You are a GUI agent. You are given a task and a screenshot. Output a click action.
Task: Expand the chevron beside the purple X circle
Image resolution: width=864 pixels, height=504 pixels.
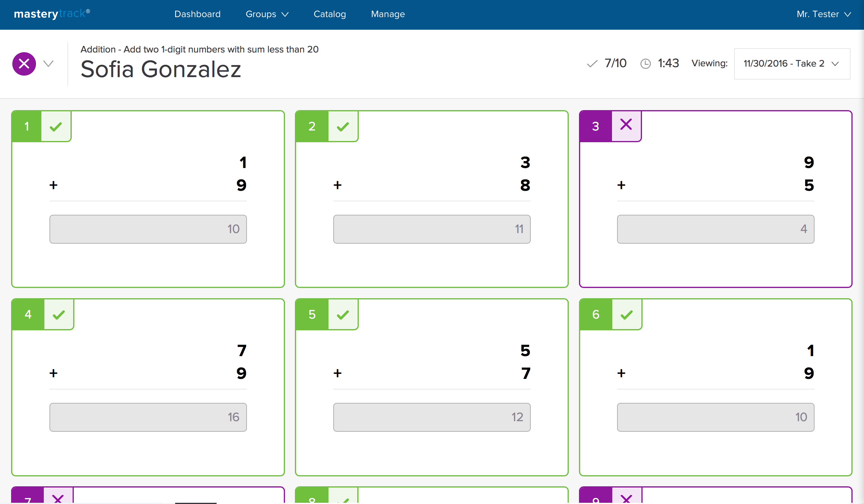coord(48,64)
